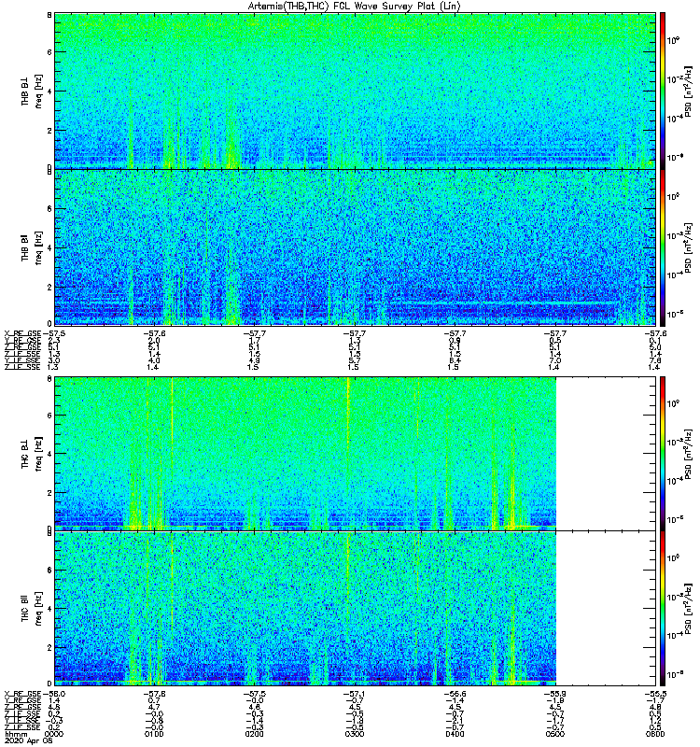Click the 0000 time label
Image resolution: width=700 pixels, height=747 pixels.
(53, 734)
